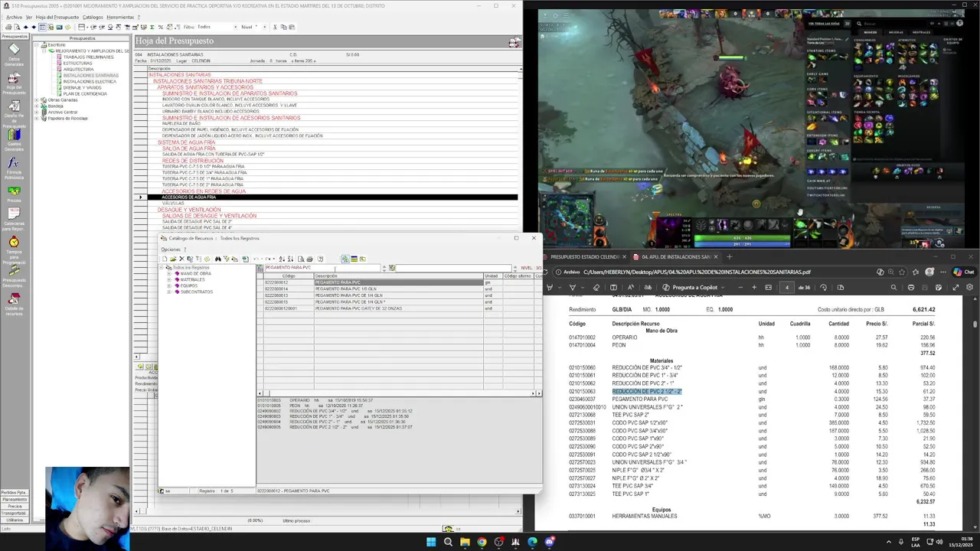Expand MANO DE OBRA node in Catálogo
The width and height of the screenshot is (980, 551).
point(169,274)
